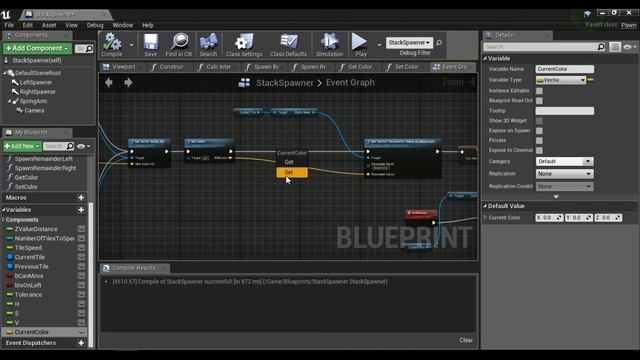
Task: Add new Macro with plus icon
Action: [81, 198]
